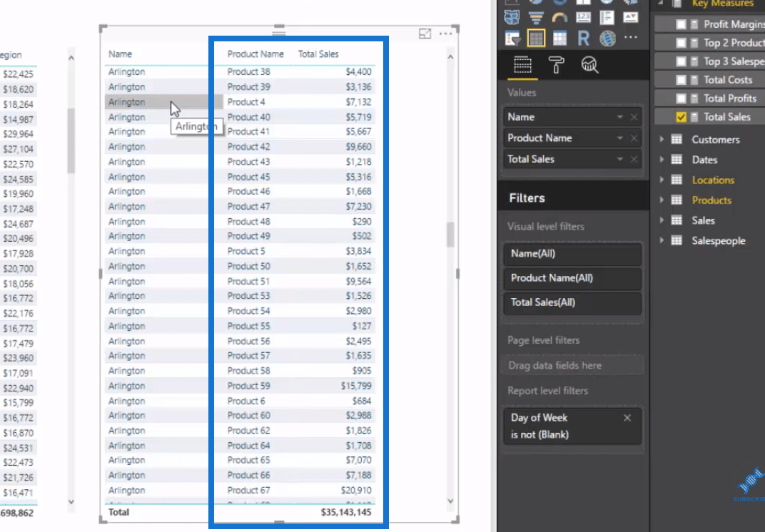Expand the Locations table
Screen dimensions: 765x532
pyautogui.click(x=662, y=180)
